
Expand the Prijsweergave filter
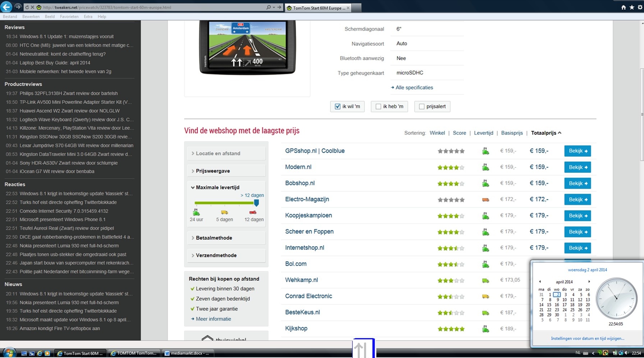[x=226, y=171]
